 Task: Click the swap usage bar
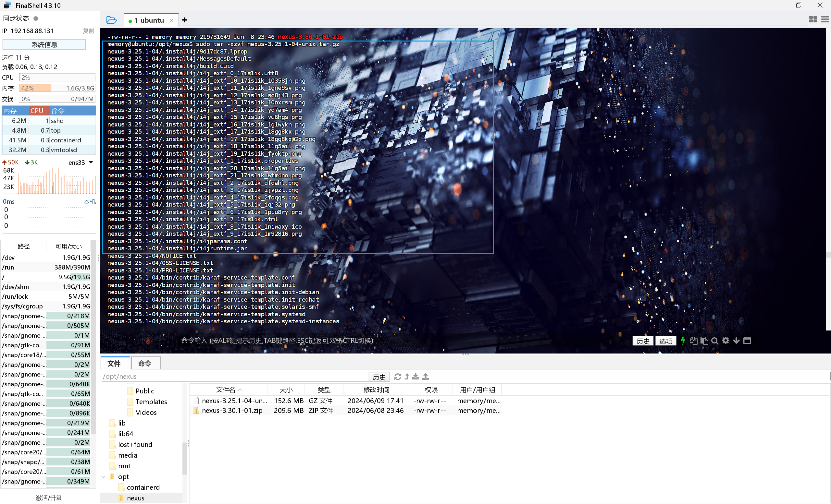click(x=57, y=99)
